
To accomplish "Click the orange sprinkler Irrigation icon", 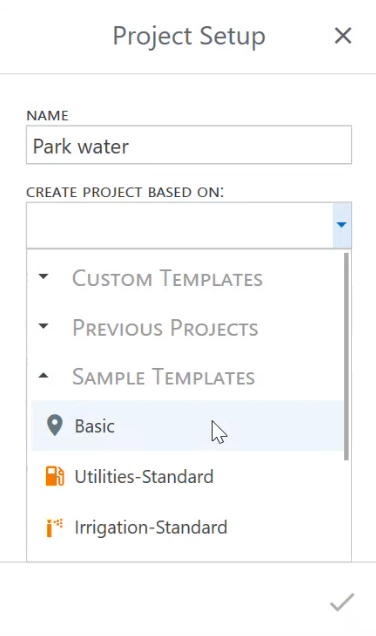I will pyautogui.click(x=54, y=527).
